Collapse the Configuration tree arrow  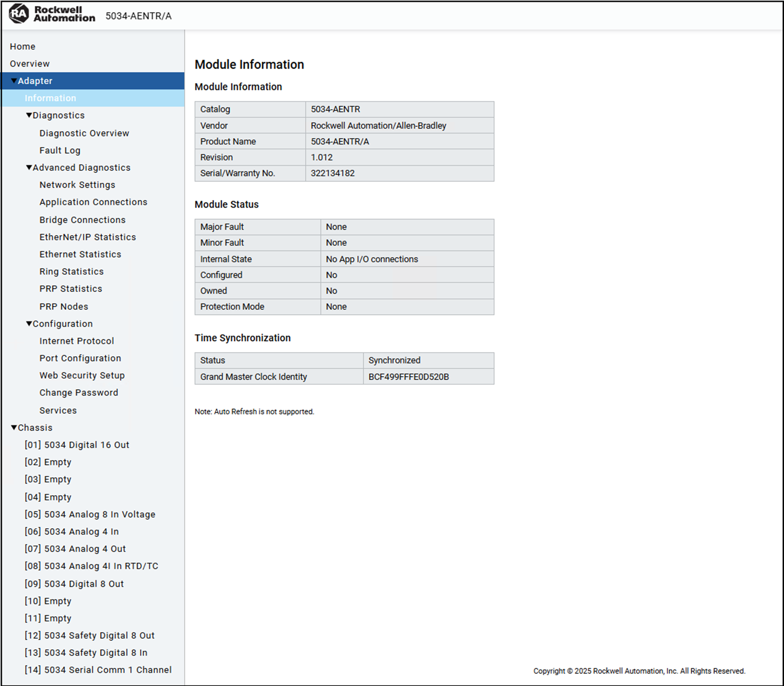pos(29,323)
